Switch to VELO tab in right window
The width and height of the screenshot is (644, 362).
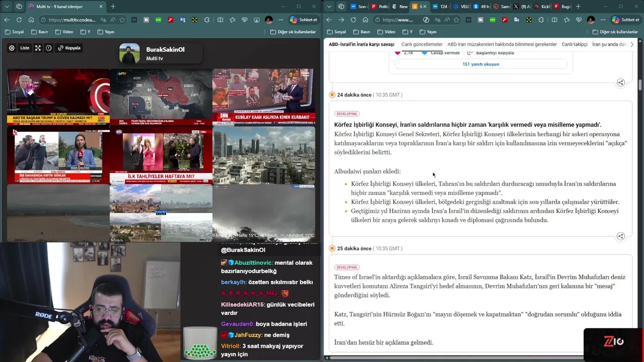[460, 7]
